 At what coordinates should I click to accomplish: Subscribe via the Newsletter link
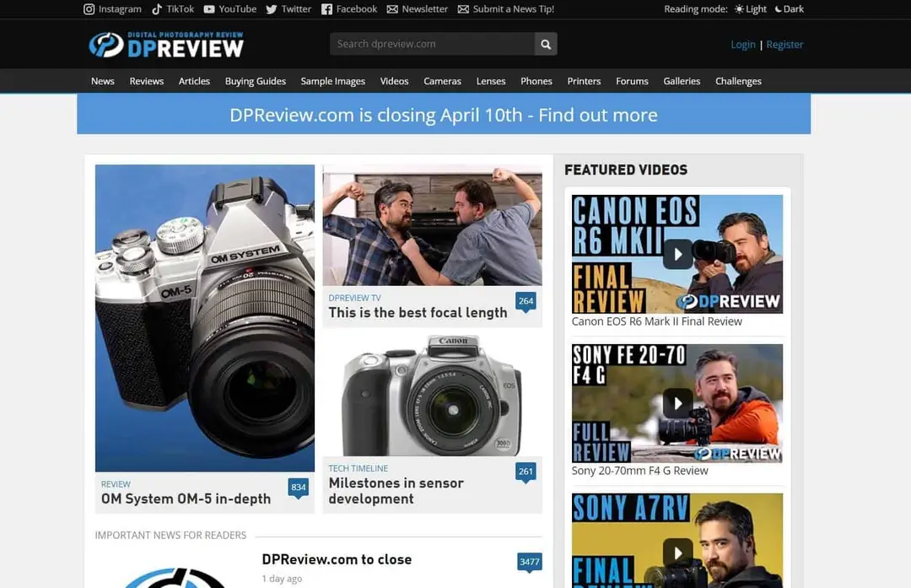coord(418,8)
